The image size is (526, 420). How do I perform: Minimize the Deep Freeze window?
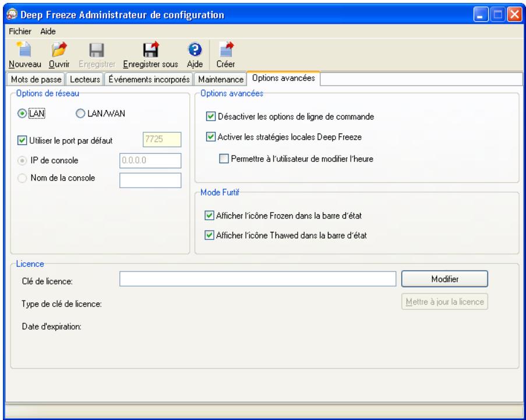click(x=481, y=15)
